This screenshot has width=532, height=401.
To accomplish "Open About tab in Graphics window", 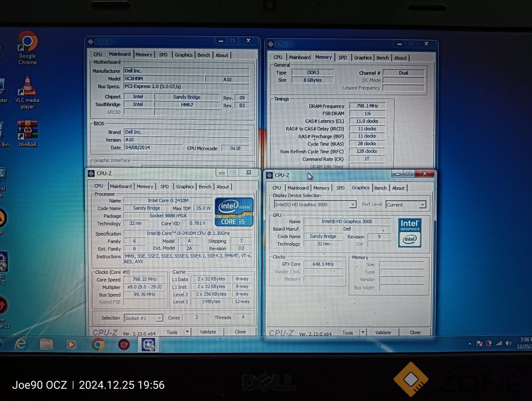I will (398, 188).
